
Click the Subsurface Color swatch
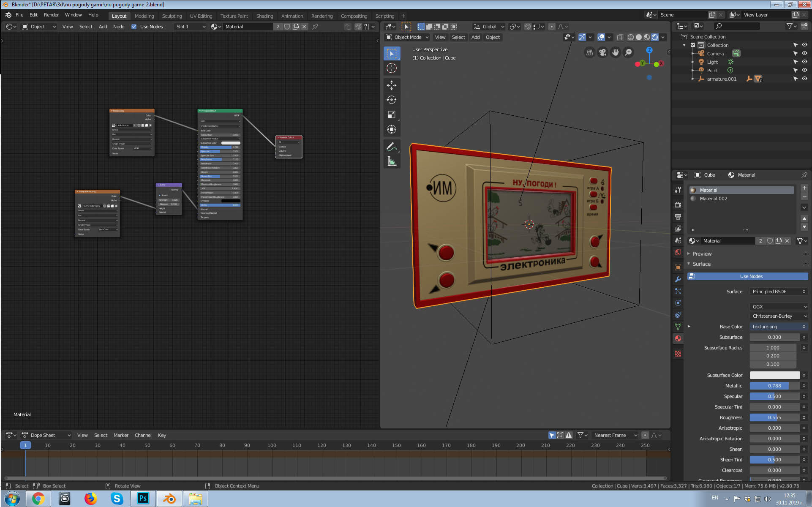(x=774, y=375)
